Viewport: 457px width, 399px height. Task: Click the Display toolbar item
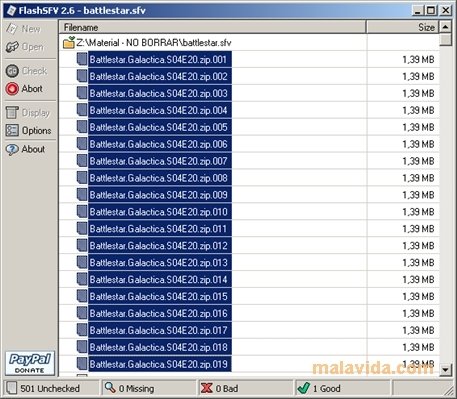(x=28, y=113)
